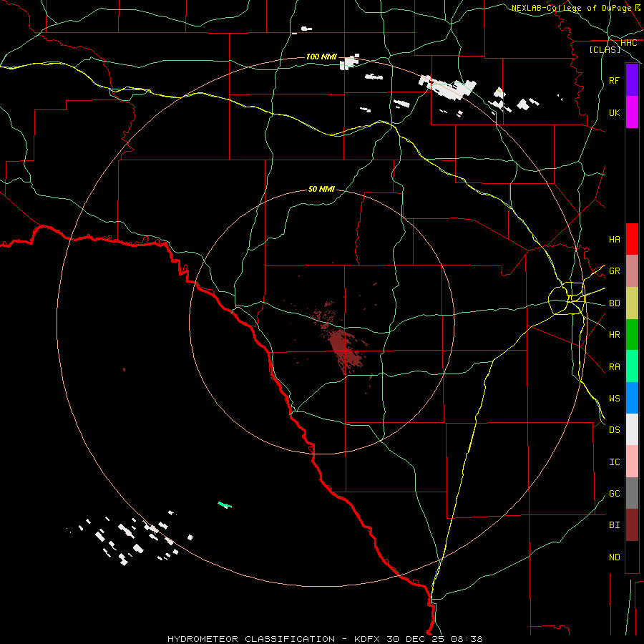
Task: Select the GR legend color block
Action: tap(632, 271)
